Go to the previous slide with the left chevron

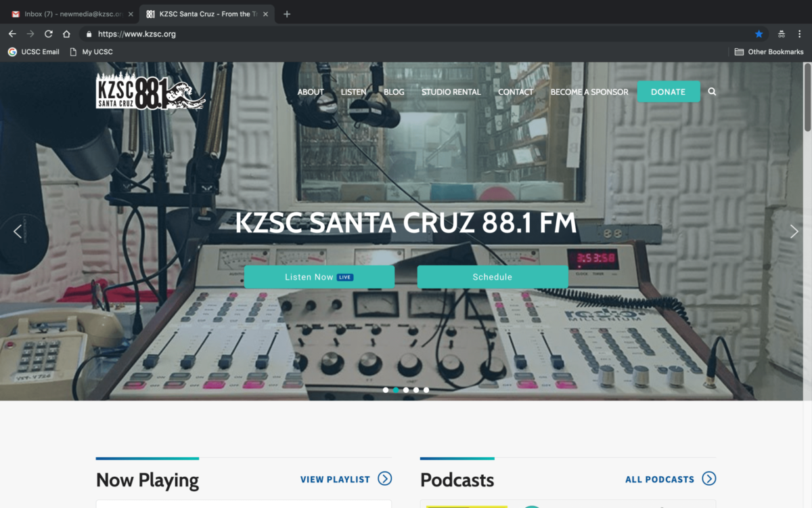coord(18,231)
